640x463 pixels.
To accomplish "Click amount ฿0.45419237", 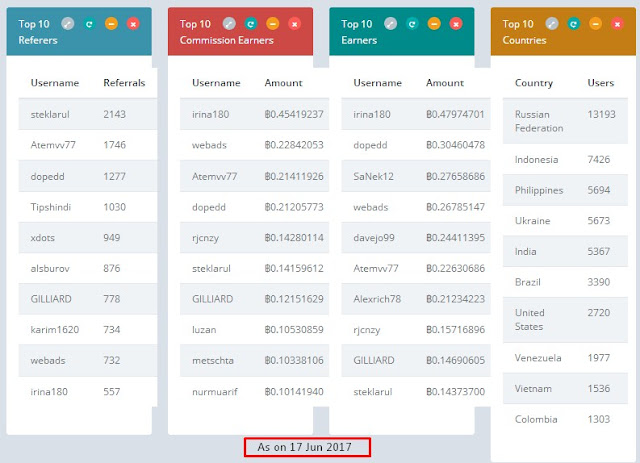I will pyautogui.click(x=294, y=114).
